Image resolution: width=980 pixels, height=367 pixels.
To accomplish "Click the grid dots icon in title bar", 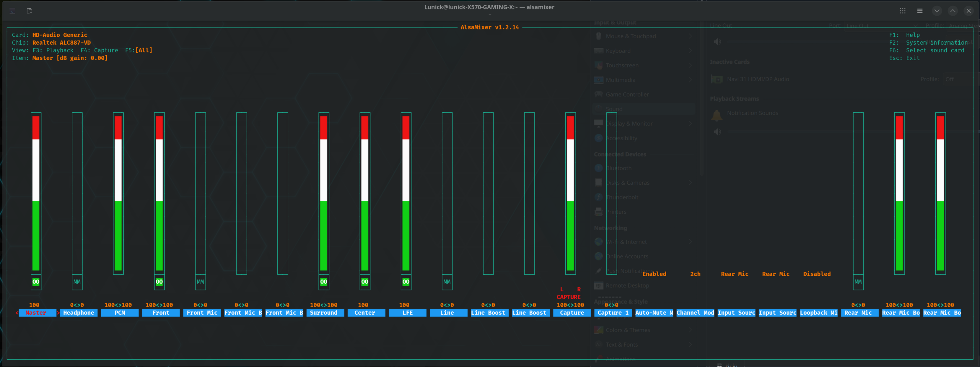I will (902, 11).
